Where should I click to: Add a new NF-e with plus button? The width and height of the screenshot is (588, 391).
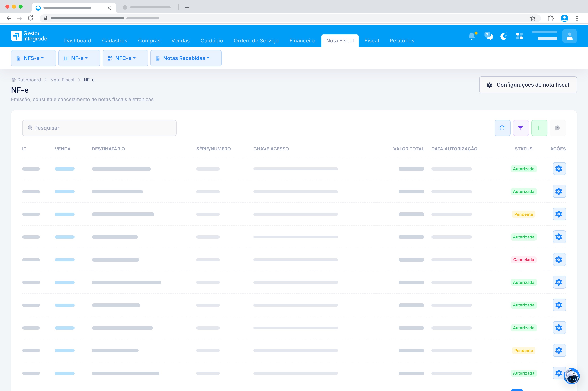[539, 128]
